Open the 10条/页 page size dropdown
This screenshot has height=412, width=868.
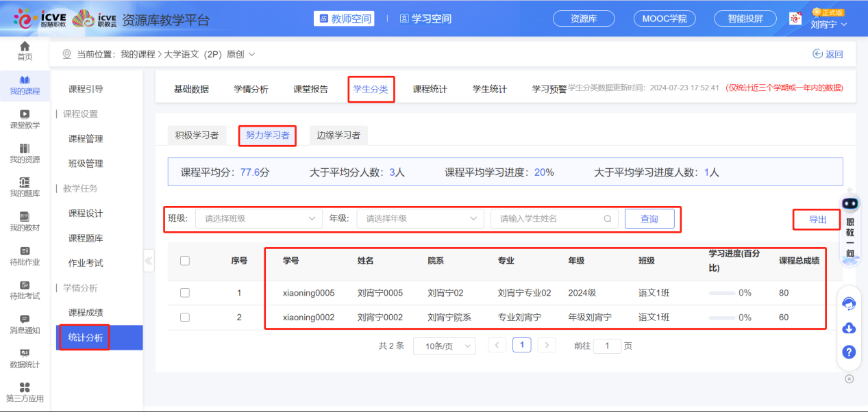pyautogui.click(x=444, y=346)
